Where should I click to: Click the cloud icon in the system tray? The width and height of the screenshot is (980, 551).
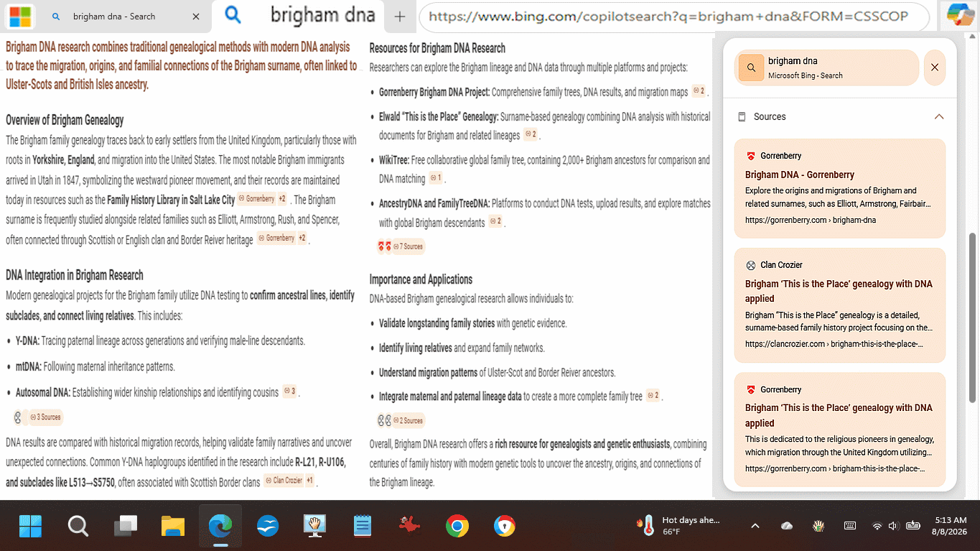(x=787, y=526)
